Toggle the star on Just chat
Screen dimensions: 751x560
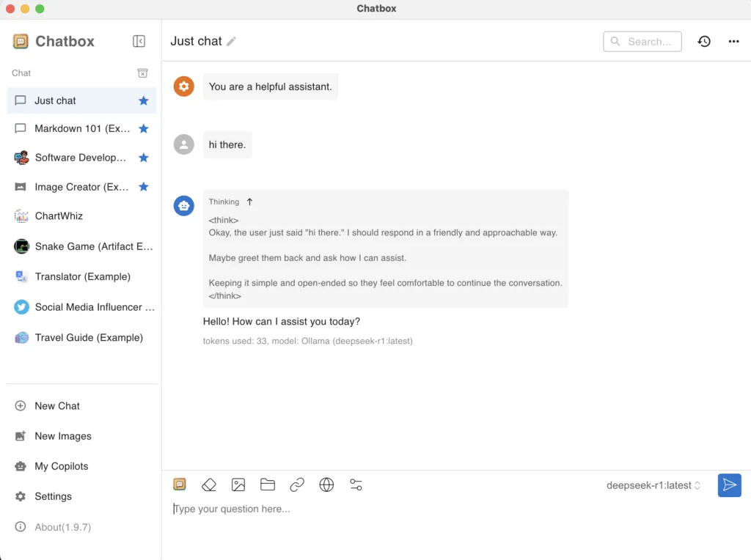point(144,101)
